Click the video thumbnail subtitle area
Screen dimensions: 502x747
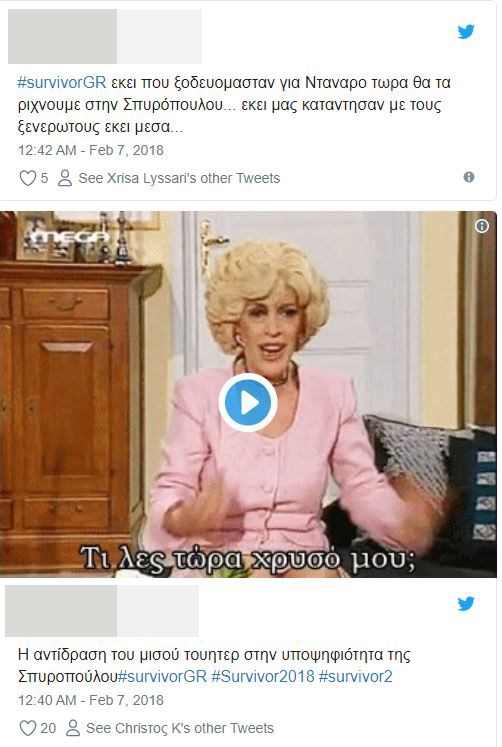pos(248,558)
